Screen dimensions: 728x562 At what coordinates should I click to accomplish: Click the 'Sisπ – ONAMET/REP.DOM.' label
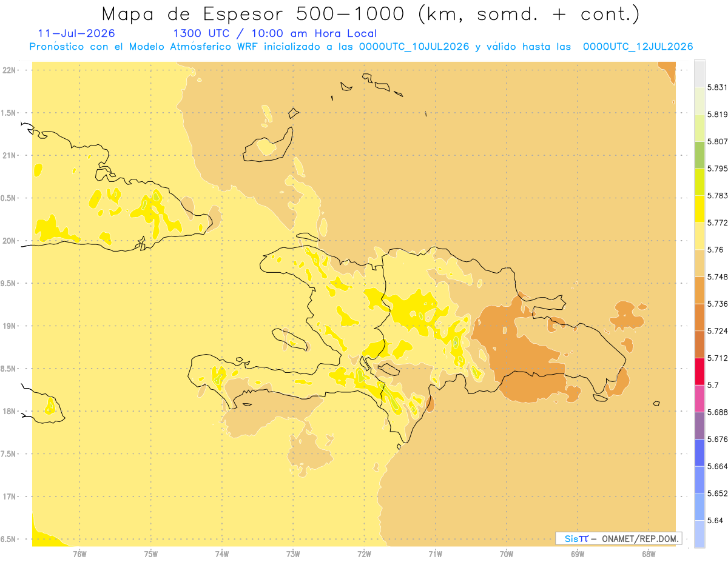coord(618,538)
